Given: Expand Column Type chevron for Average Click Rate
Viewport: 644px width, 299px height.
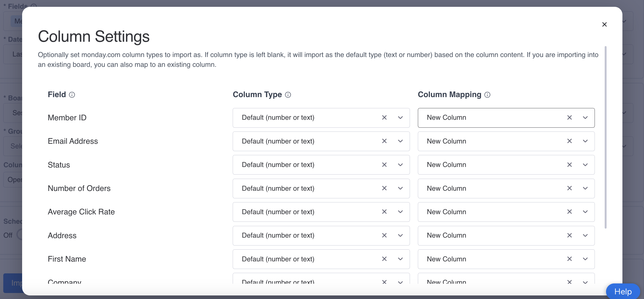Looking at the screenshot, I should (x=400, y=212).
